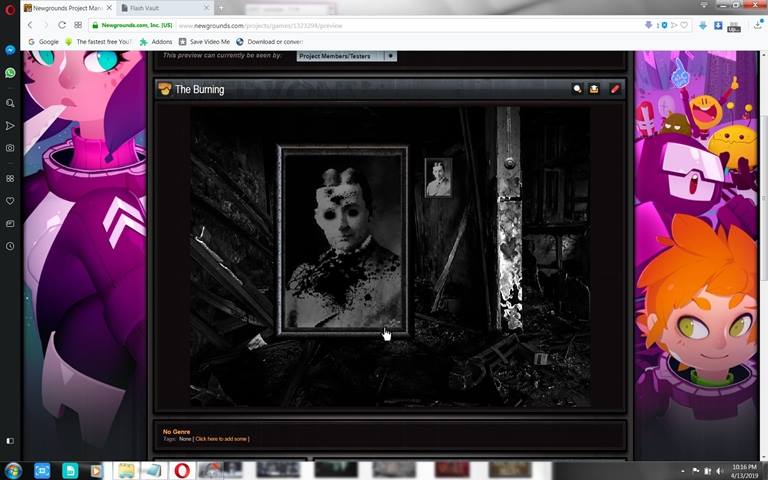Click the page scrollbar up arrow
This screenshot has height=480, width=768.
click(763, 54)
